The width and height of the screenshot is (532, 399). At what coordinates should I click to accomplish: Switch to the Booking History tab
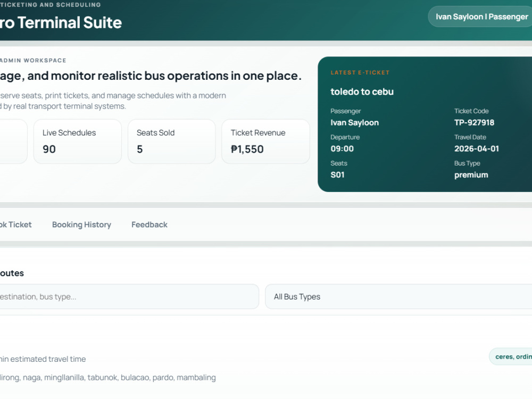click(81, 225)
